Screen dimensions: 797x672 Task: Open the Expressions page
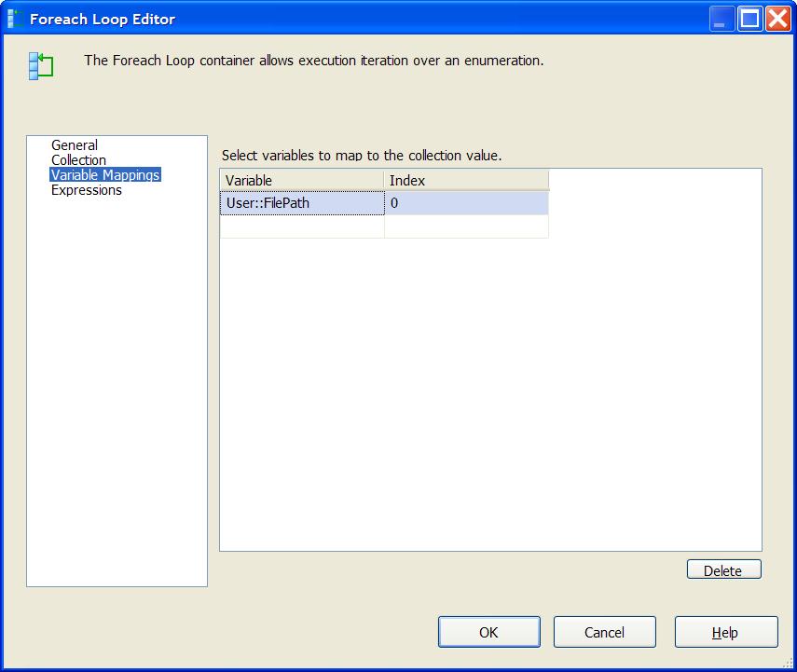tap(87, 190)
